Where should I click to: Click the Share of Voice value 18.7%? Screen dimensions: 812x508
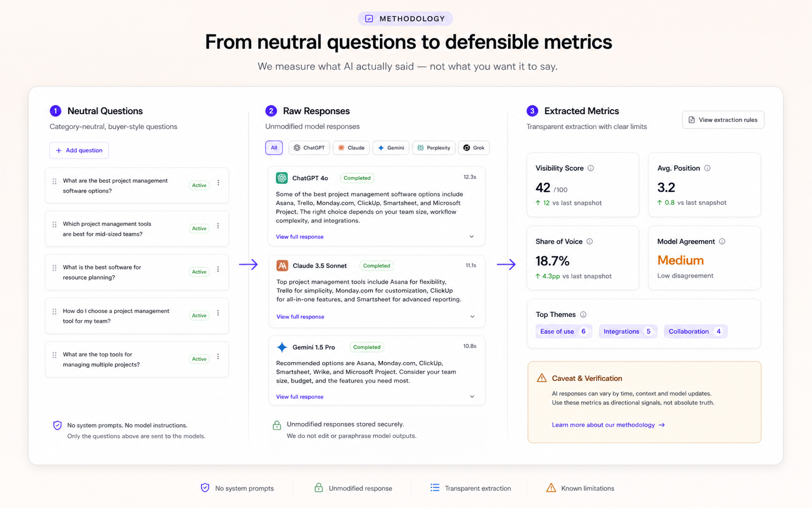coord(552,261)
